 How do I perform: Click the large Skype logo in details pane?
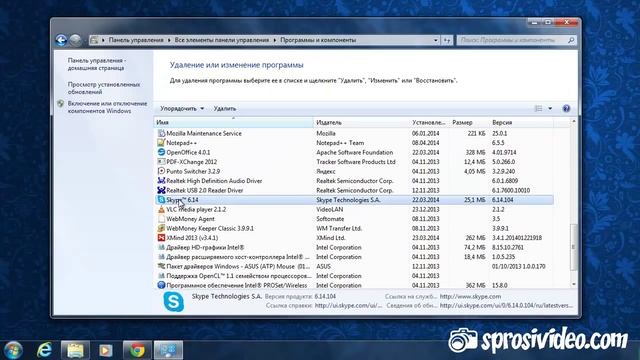pyautogui.click(x=174, y=302)
